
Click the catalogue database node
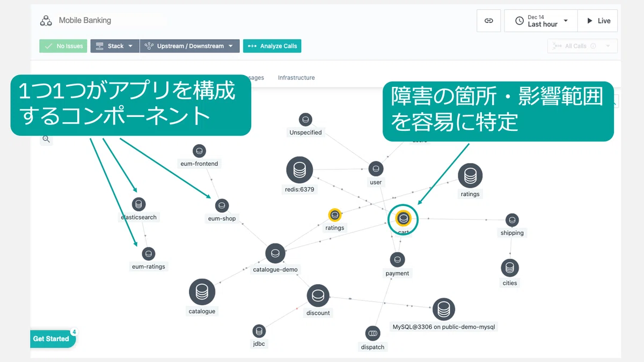[x=202, y=292]
